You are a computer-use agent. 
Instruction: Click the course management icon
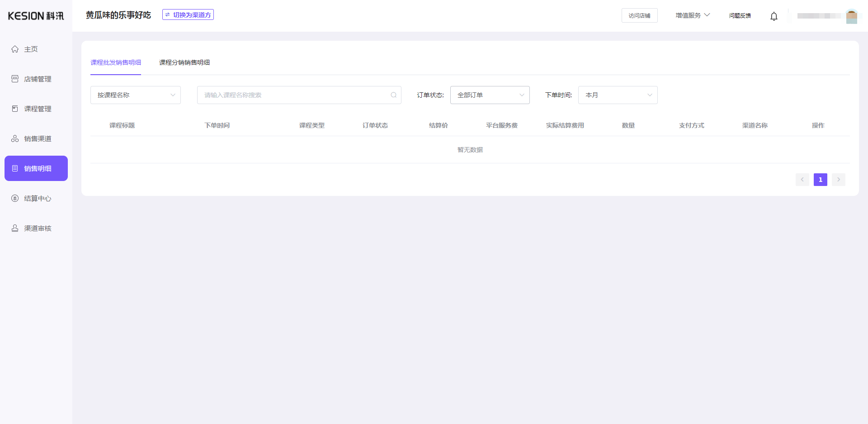[15, 109]
